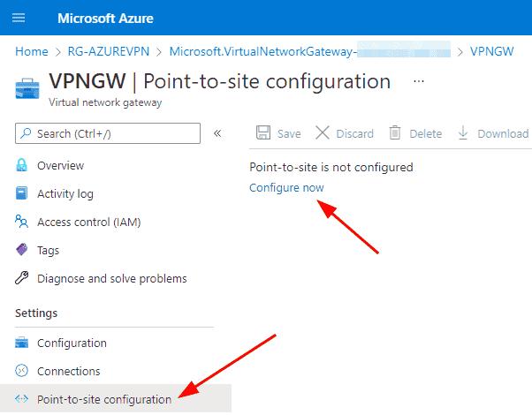Screen dimensions: 532x415
Task: Click the Overview icon in sidebar
Action: point(22,165)
